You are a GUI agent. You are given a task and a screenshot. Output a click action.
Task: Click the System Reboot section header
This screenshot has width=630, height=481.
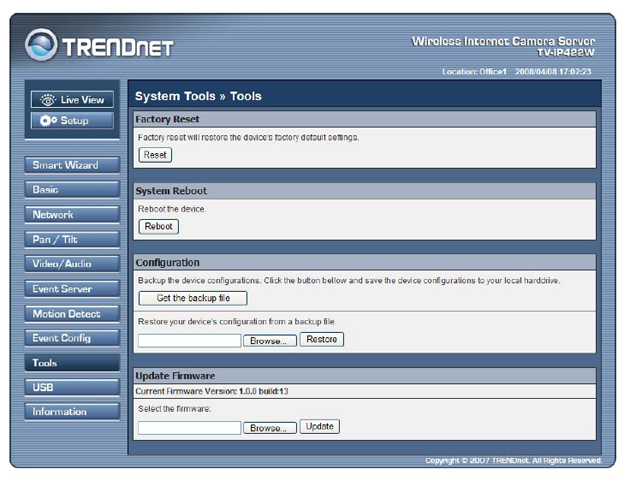(364, 191)
